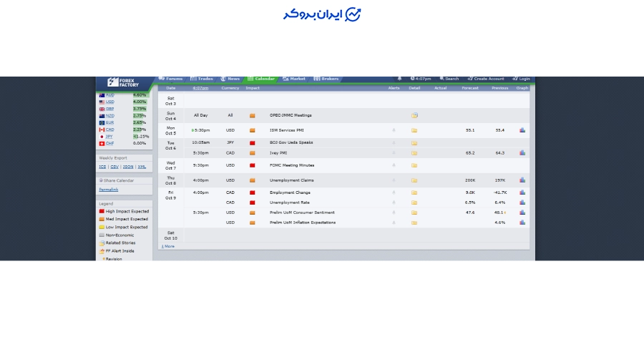This screenshot has width=644, height=337.
Task: Show graph for Unemployment Rate
Action: (x=522, y=202)
